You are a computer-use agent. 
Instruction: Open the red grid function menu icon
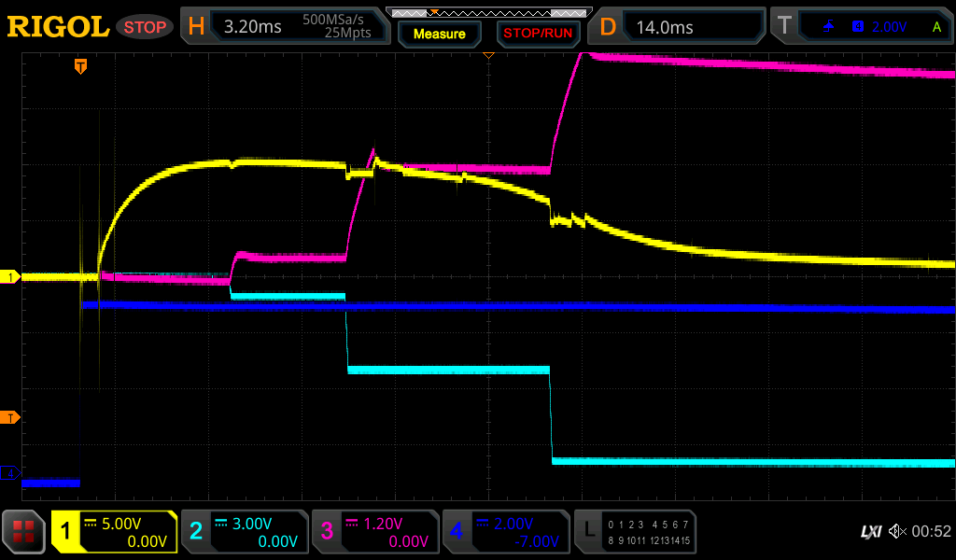point(23,532)
